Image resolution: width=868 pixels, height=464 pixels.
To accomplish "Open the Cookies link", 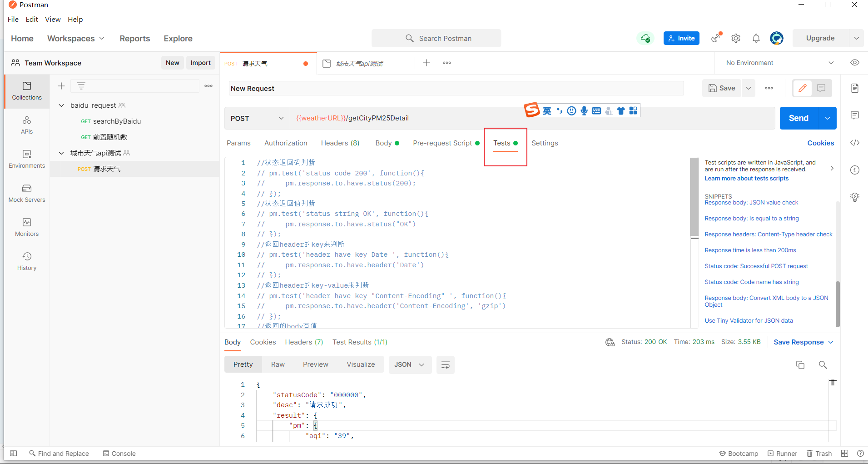I will [820, 143].
